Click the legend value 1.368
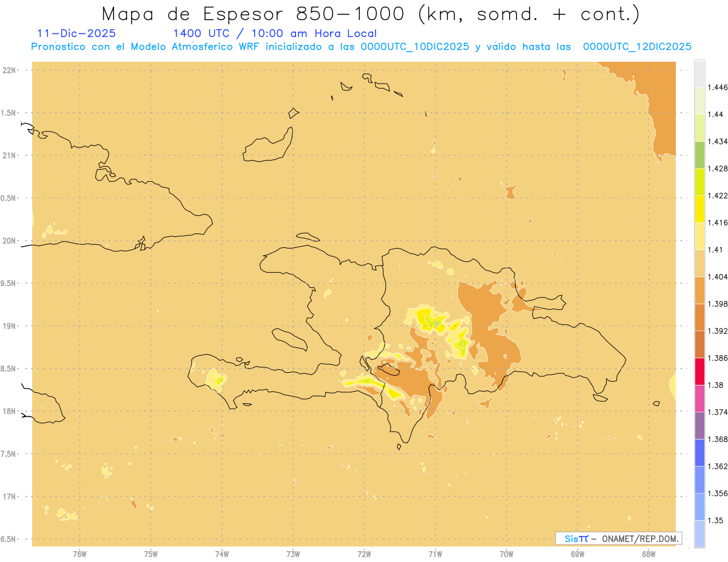Viewport: 728px width, 562px height. tap(718, 439)
